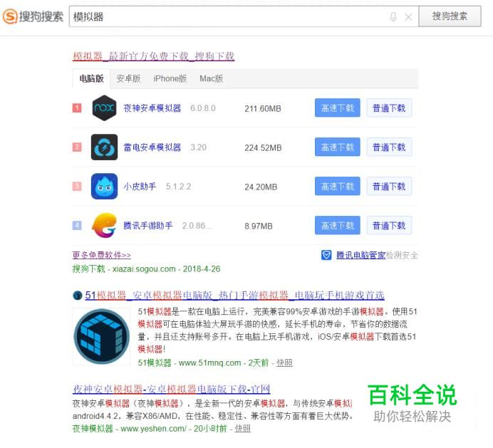Image resolution: width=493 pixels, height=448 pixels.
Task: Click the 搜狗搜索 search button
Action: pos(450,16)
